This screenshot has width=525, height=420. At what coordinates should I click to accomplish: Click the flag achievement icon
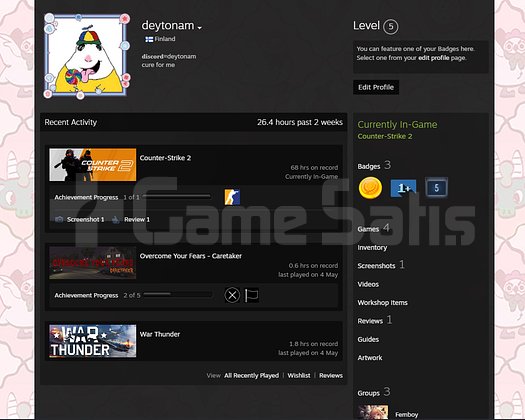251,295
